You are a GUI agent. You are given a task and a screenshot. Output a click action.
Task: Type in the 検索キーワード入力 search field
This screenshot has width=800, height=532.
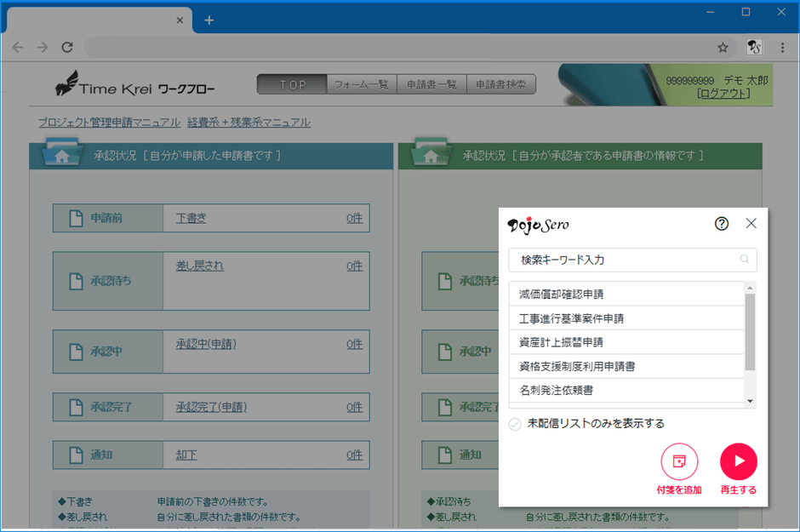point(626,260)
